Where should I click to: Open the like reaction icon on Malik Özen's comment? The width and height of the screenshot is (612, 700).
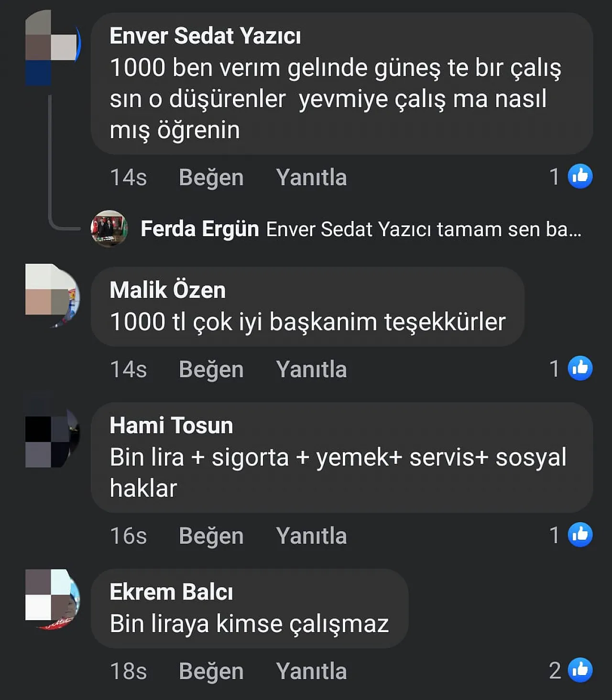click(x=580, y=368)
